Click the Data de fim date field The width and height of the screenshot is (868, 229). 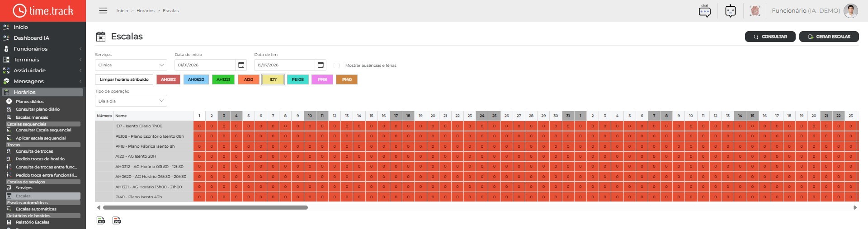[x=284, y=65]
